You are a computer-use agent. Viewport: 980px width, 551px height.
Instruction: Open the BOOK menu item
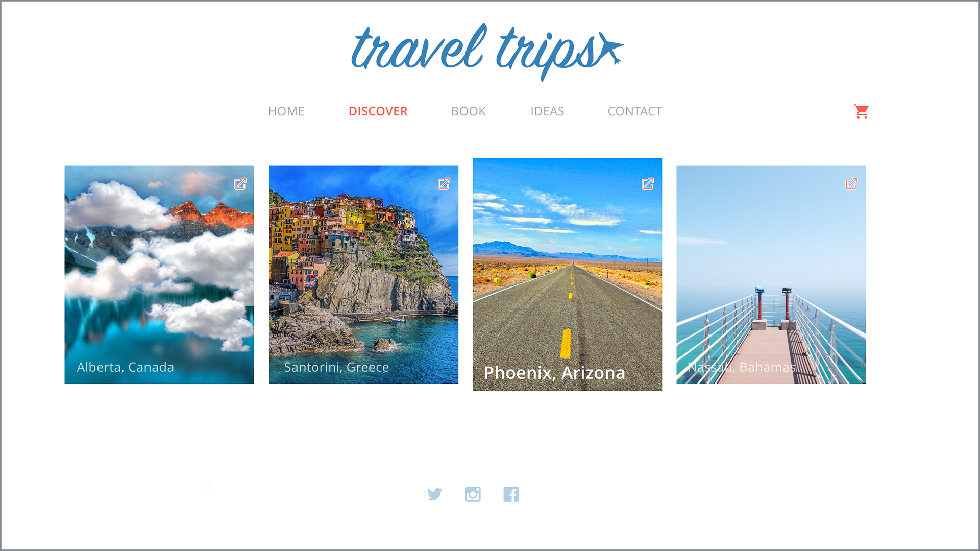[x=469, y=111]
